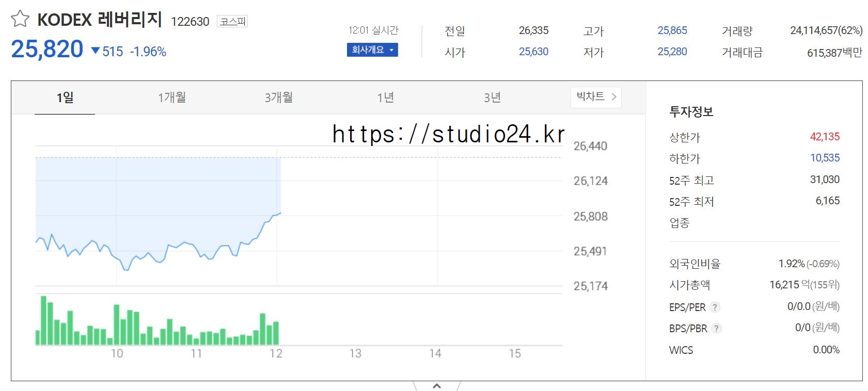Click the percentage change -1.96%

(148, 52)
